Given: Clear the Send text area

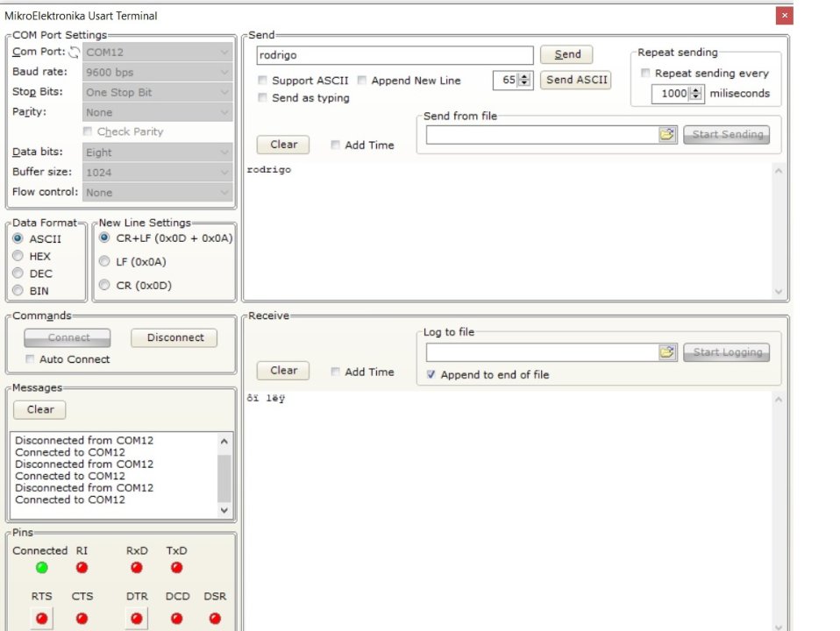Looking at the screenshot, I should 283,145.
